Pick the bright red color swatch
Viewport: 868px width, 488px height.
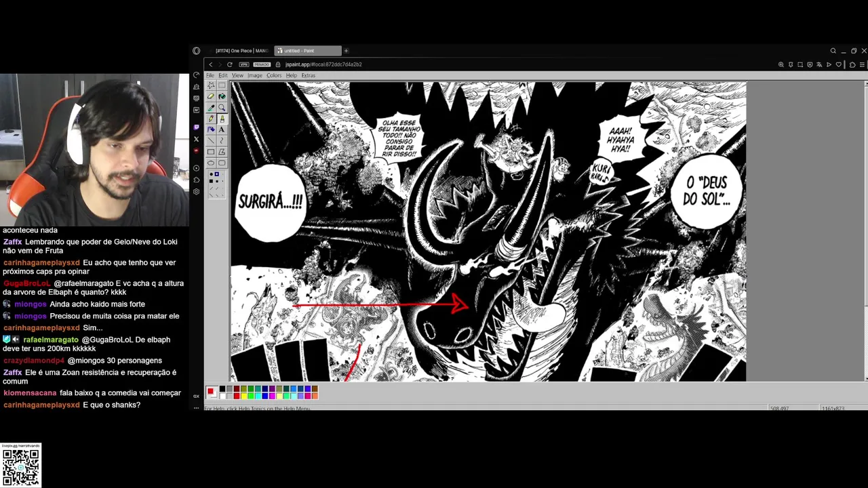237,396
